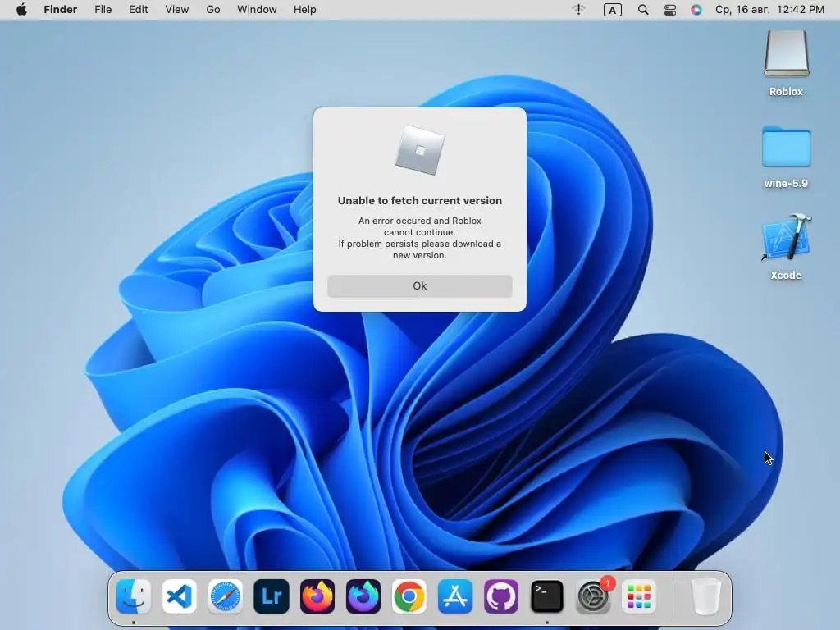Open the keyboard input source menu

pos(612,10)
